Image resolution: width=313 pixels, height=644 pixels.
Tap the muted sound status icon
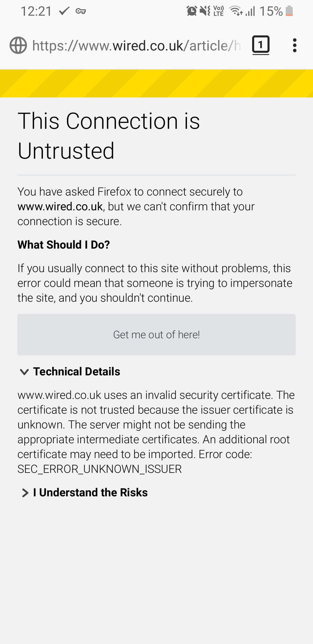pos(205,11)
